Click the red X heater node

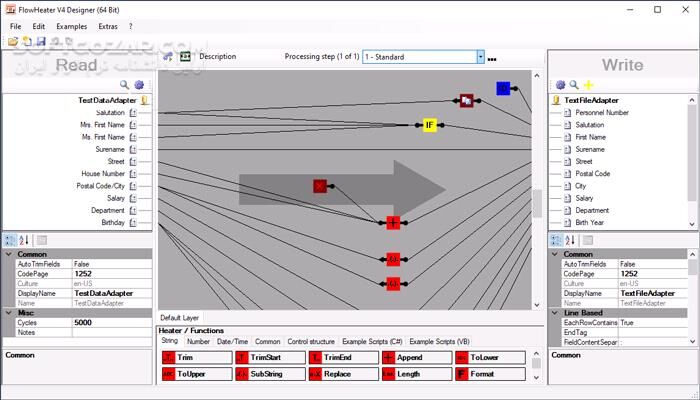pos(320,186)
